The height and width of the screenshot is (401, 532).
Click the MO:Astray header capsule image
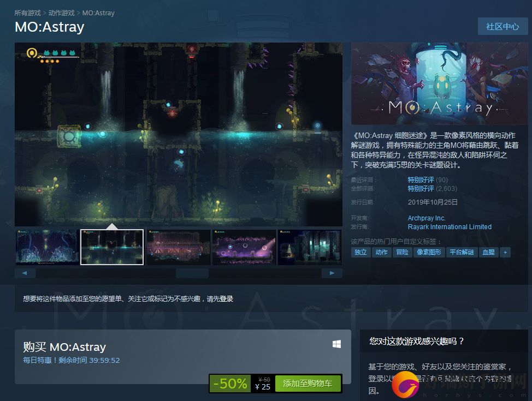(x=439, y=83)
